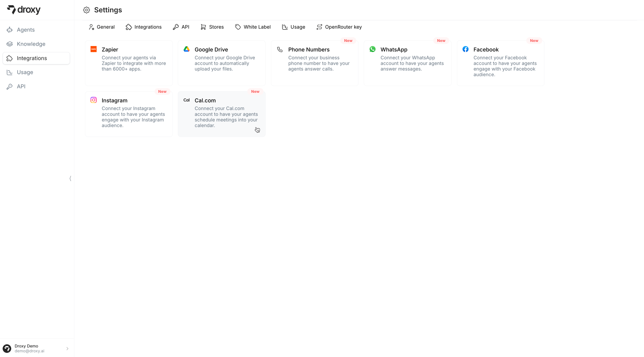Screen dimensions: 644x357
Task: Click the Knowledge layers icon in sidebar
Action: 10,44
